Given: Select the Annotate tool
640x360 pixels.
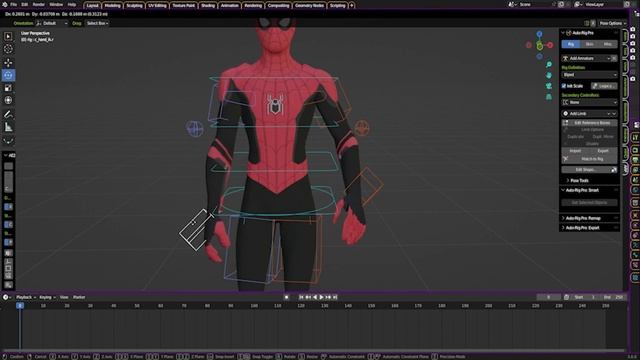Looking at the screenshot, I should pos(8,115).
